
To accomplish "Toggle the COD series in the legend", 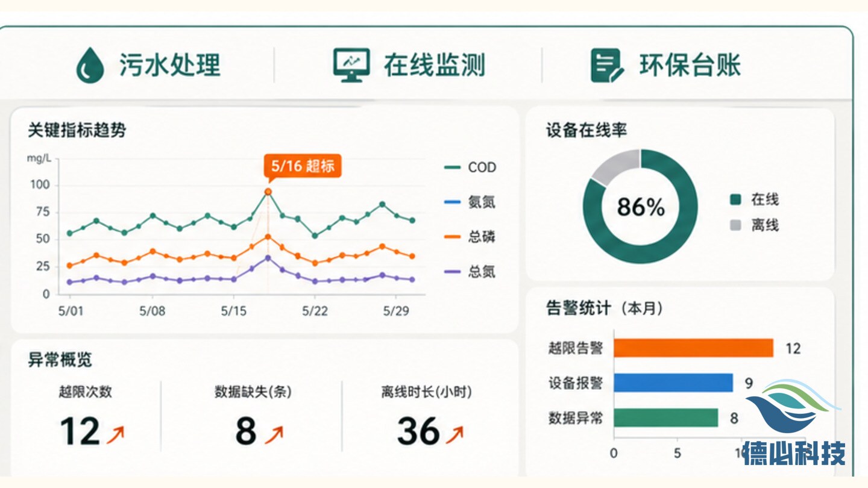I will point(470,167).
